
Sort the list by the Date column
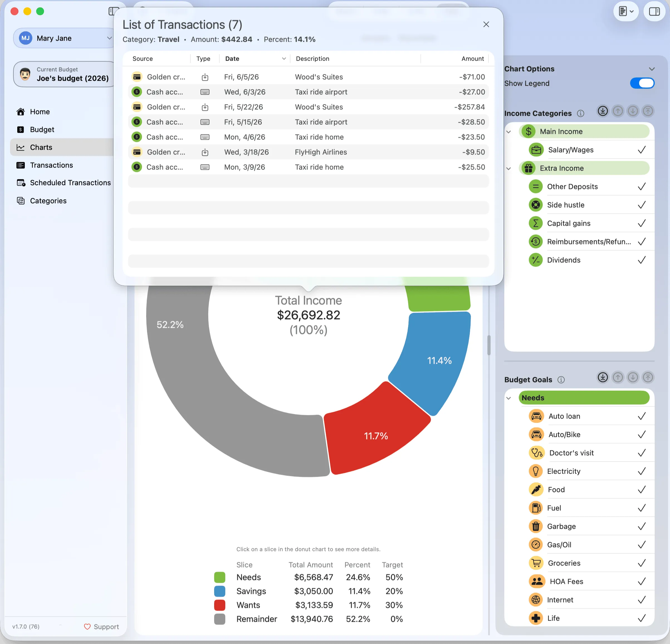click(x=255, y=59)
